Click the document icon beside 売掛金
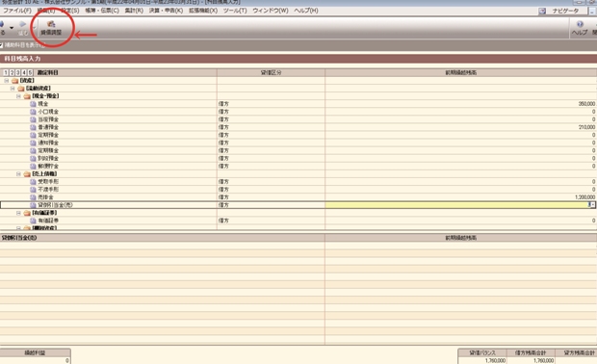 33,197
